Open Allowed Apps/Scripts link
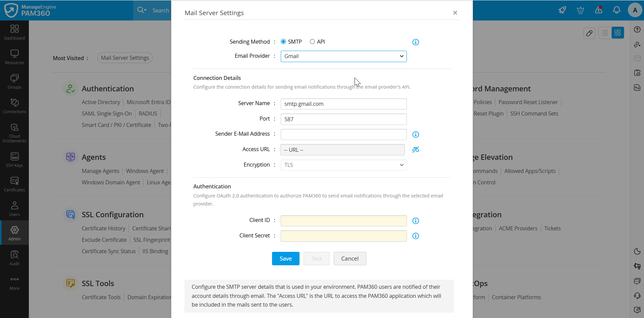The width and height of the screenshot is (644, 318). 530,171
